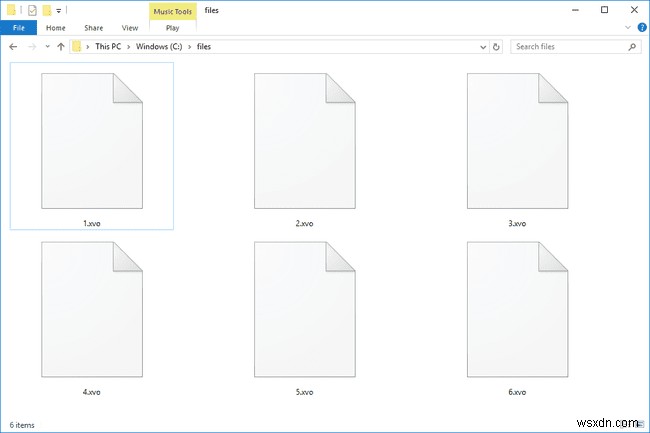Click files in the breadcrumb path
The width and height of the screenshot is (650, 433).
204,46
